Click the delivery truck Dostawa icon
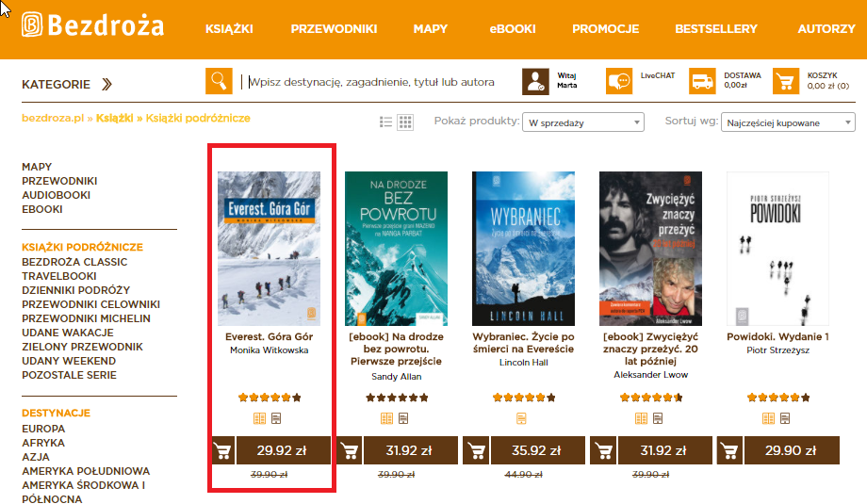Screen dimensions: 867x504 pos(702,81)
